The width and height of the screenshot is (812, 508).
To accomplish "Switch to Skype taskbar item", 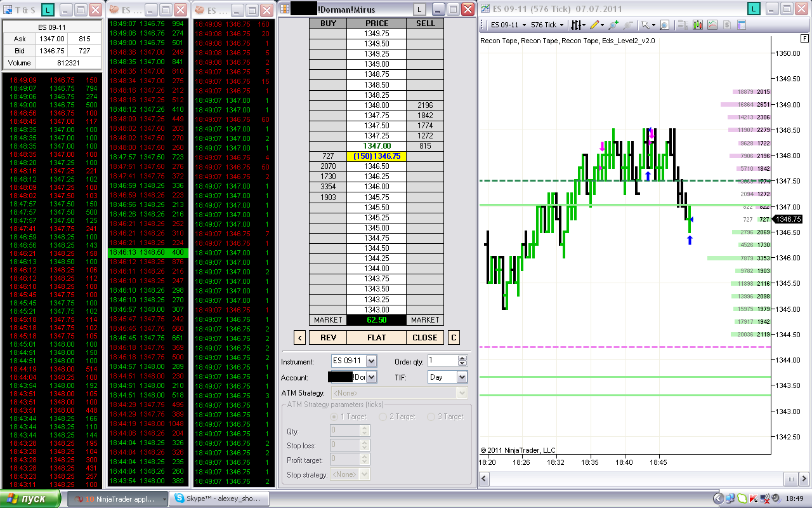I will pyautogui.click(x=219, y=499).
